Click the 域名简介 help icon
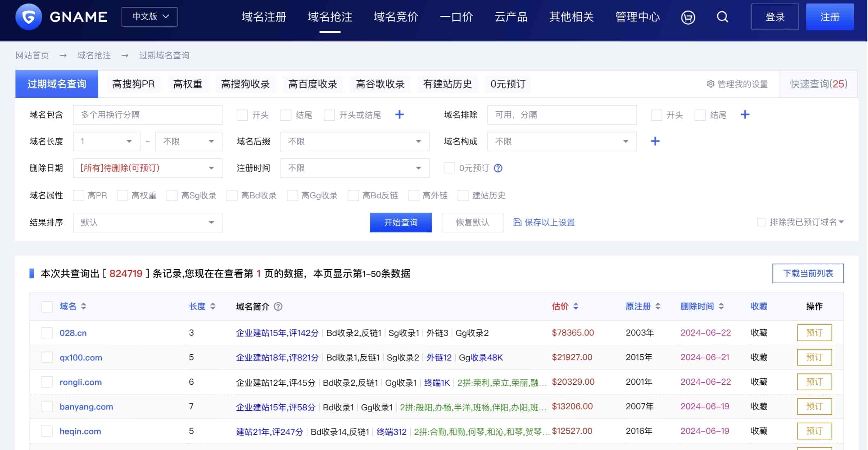Viewport: 868px width, 450px height. click(x=278, y=306)
